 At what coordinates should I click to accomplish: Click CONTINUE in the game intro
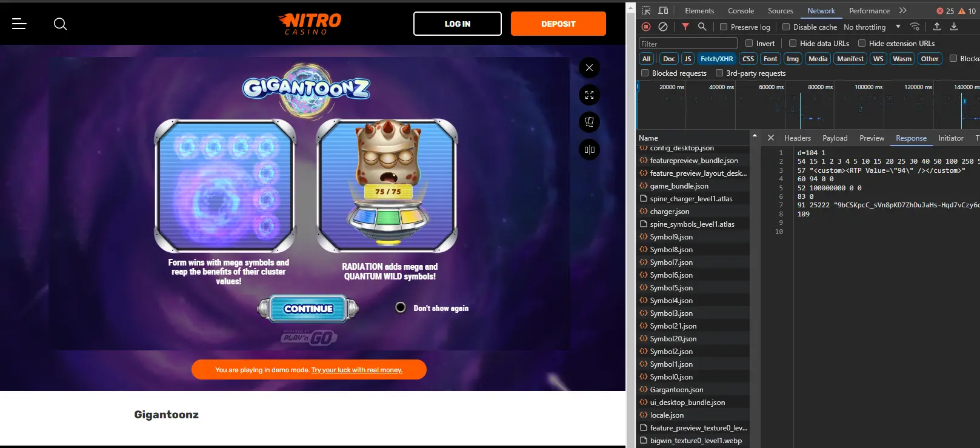[x=308, y=309]
